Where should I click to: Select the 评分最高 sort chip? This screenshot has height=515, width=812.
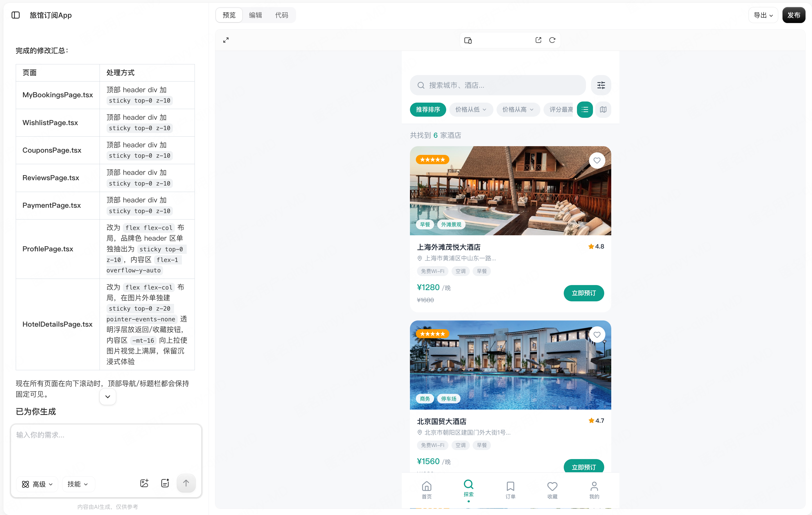pos(559,110)
